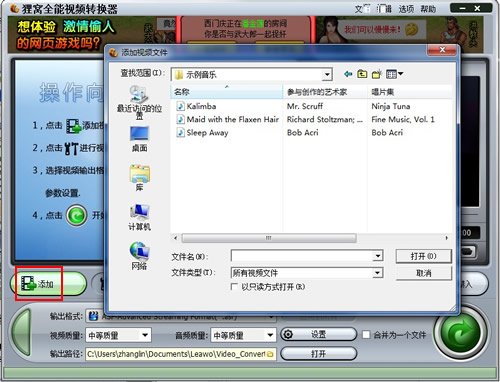The width and height of the screenshot is (500, 382).
Task: Expand audio quality (音频质量) dropdown
Action: click(270, 335)
